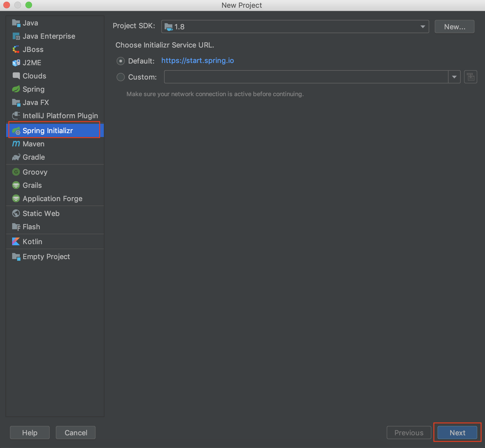Expand the Custom URL history dropdown
This screenshot has height=448, width=485.
454,77
